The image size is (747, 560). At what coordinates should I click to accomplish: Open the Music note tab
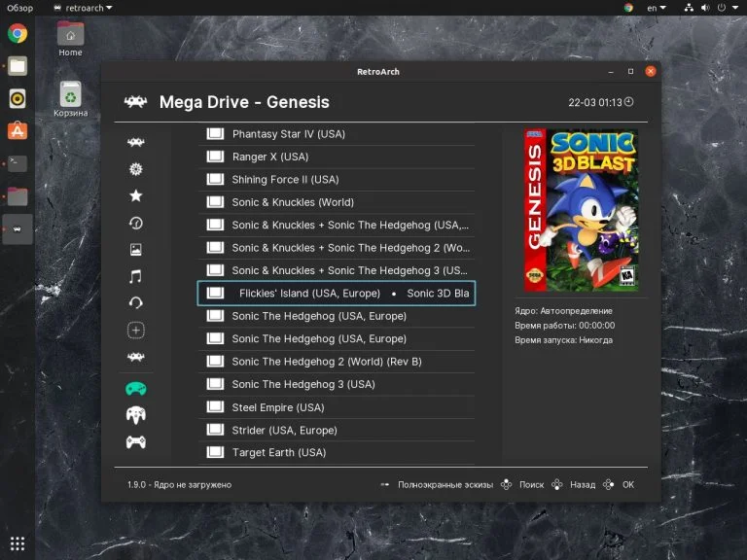coord(136,277)
